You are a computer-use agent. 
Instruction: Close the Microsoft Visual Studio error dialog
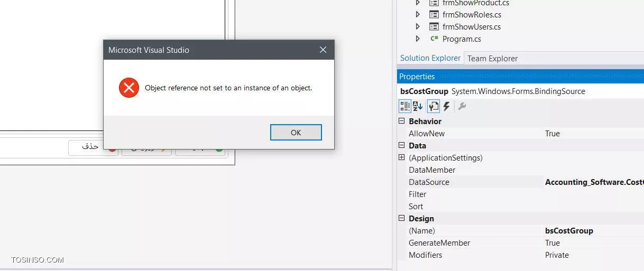pyautogui.click(x=323, y=50)
